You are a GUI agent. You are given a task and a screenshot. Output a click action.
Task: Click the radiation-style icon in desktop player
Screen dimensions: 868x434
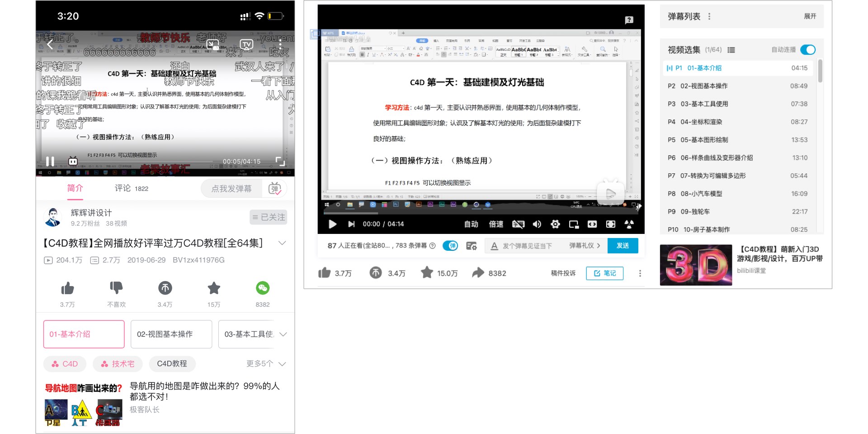pos(629,224)
